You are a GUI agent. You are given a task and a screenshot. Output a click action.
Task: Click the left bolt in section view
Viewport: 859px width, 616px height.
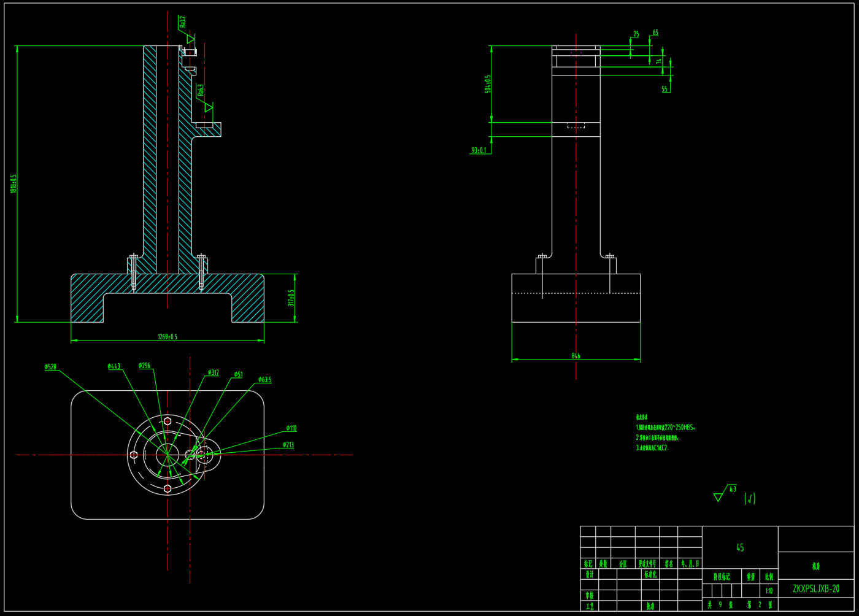(134, 272)
